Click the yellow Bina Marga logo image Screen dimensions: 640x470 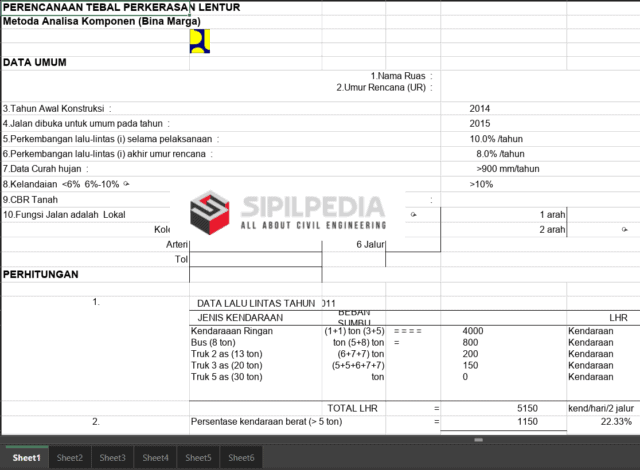[x=199, y=41]
